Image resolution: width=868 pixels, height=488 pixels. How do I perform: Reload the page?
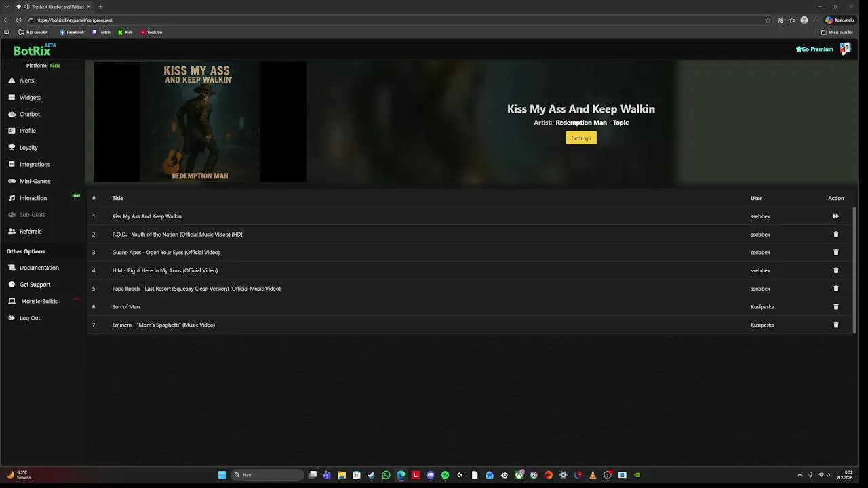(x=18, y=20)
